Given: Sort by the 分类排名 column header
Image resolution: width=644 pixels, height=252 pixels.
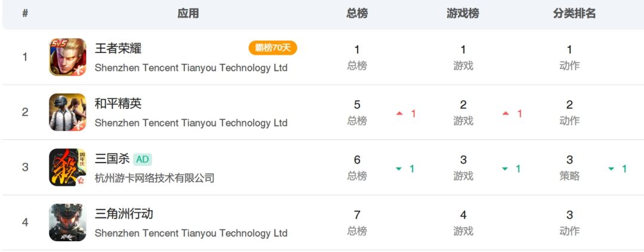Looking at the screenshot, I should pos(574,14).
